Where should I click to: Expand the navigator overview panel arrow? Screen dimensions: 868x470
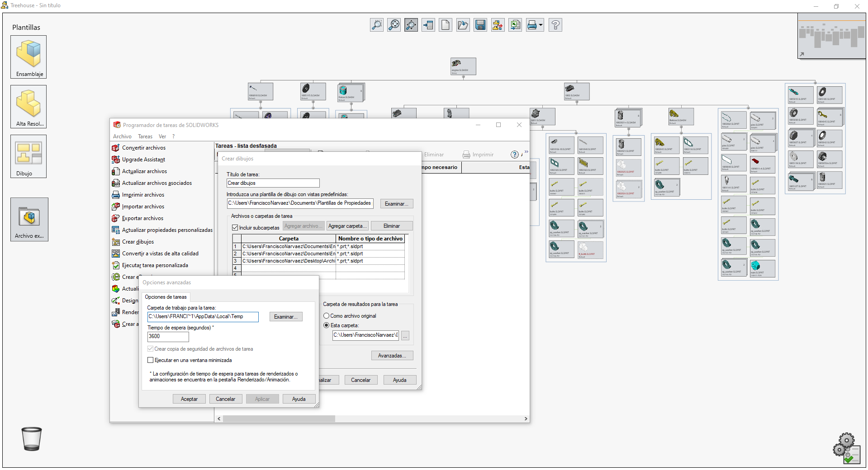802,53
